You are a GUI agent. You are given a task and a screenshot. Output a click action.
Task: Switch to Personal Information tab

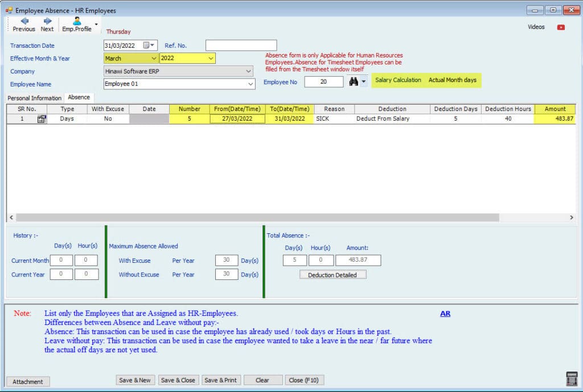pyautogui.click(x=34, y=98)
